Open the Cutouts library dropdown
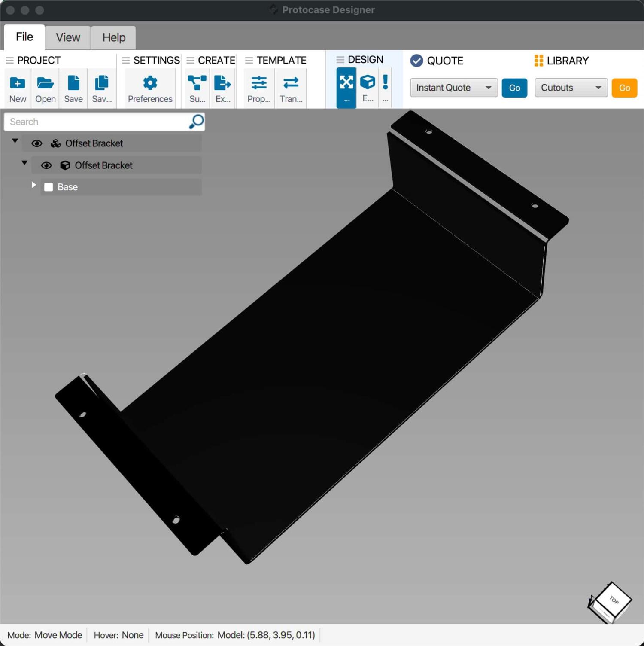 coord(571,88)
